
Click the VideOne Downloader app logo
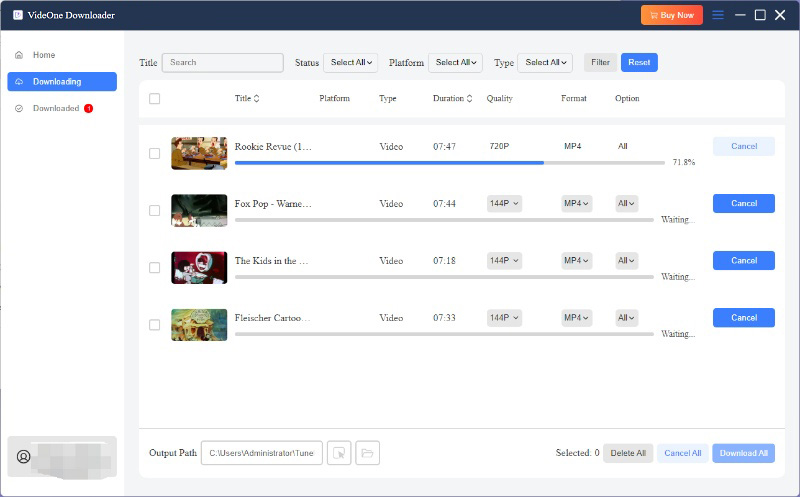[18, 15]
